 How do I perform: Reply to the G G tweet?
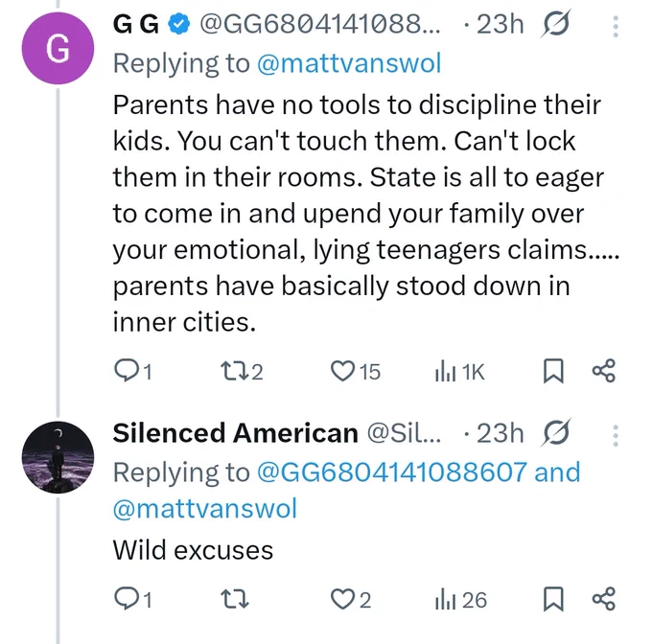coord(133,371)
